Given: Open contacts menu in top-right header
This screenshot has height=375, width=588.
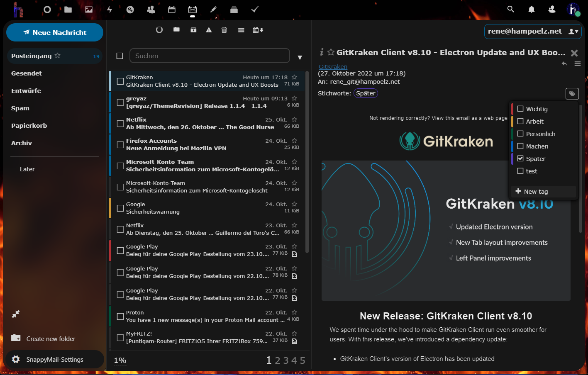Looking at the screenshot, I should (552, 9).
